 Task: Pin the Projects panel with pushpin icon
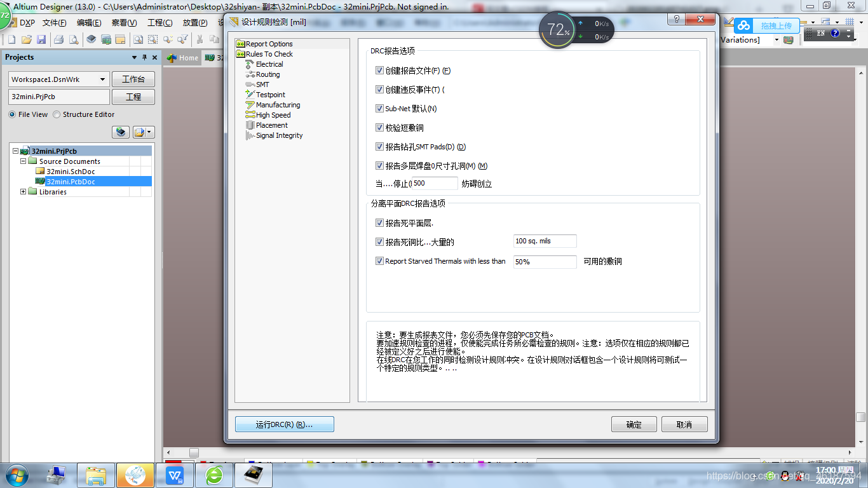144,57
